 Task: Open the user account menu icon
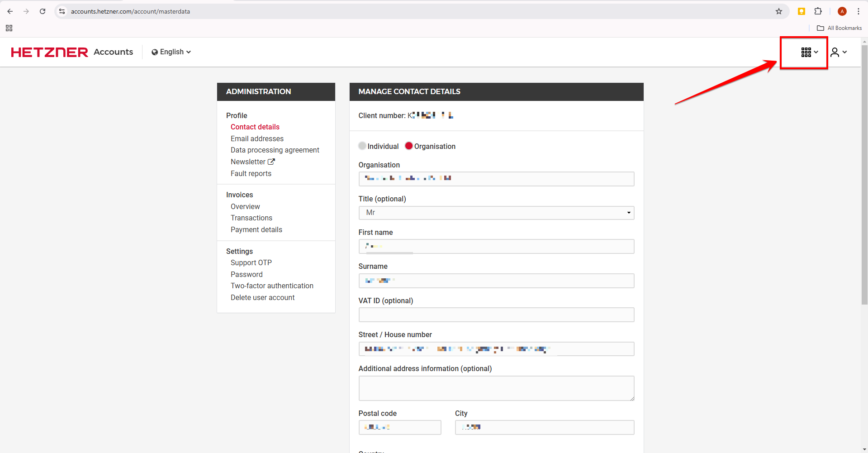[838, 52]
